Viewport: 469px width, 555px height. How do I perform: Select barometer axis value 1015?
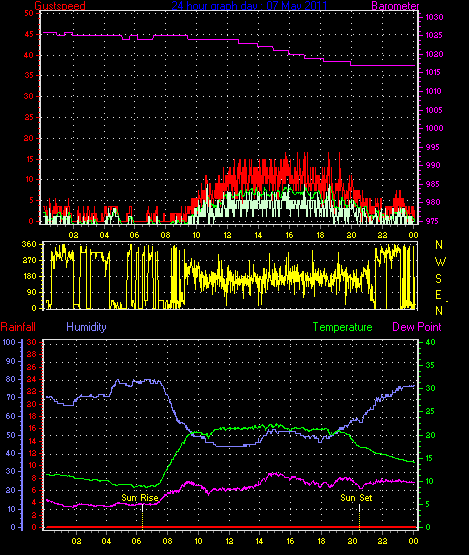point(434,72)
